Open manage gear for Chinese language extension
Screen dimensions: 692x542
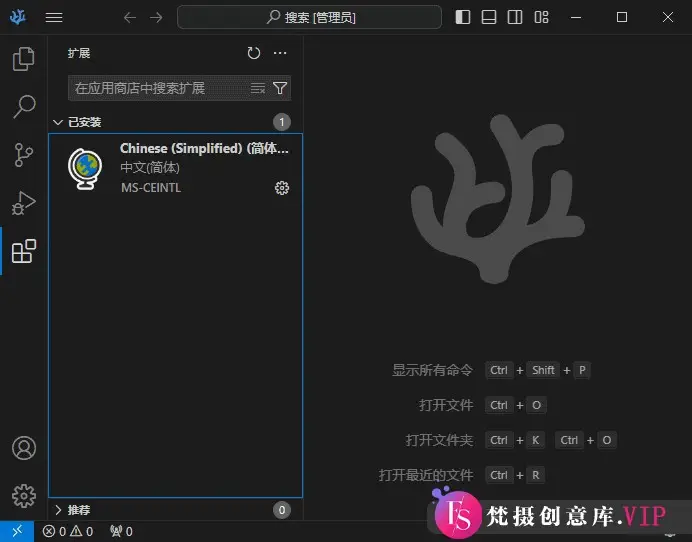282,188
